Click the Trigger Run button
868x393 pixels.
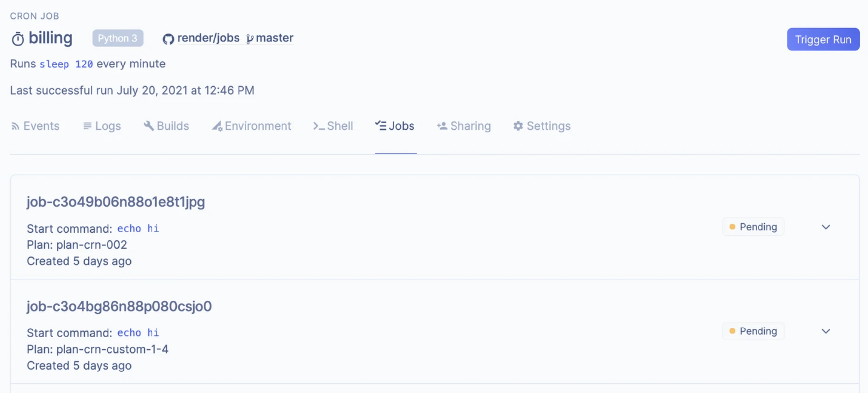tap(823, 39)
